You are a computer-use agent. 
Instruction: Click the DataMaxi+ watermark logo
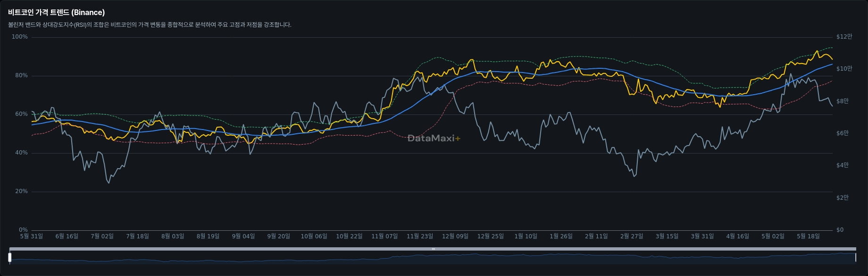pyautogui.click(x=434, y=138)
